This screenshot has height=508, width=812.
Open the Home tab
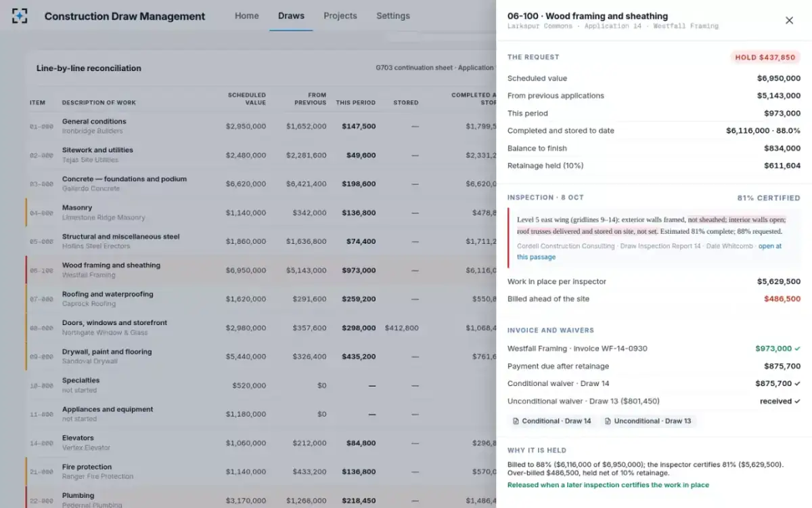[246, 16]
